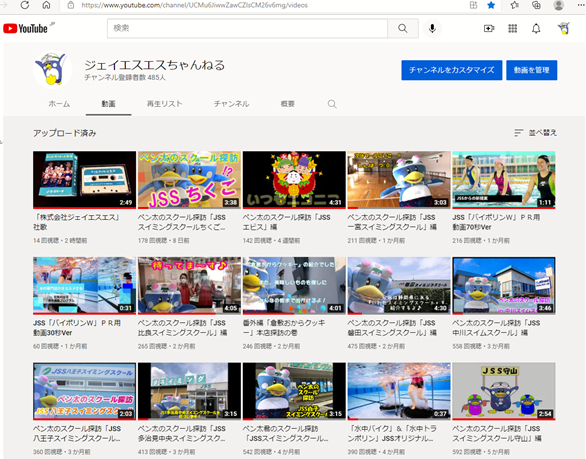Open title JSS「バイポリンW」PR用動画30秒Ver
The image size is (586, 459).
click(77, 328)
